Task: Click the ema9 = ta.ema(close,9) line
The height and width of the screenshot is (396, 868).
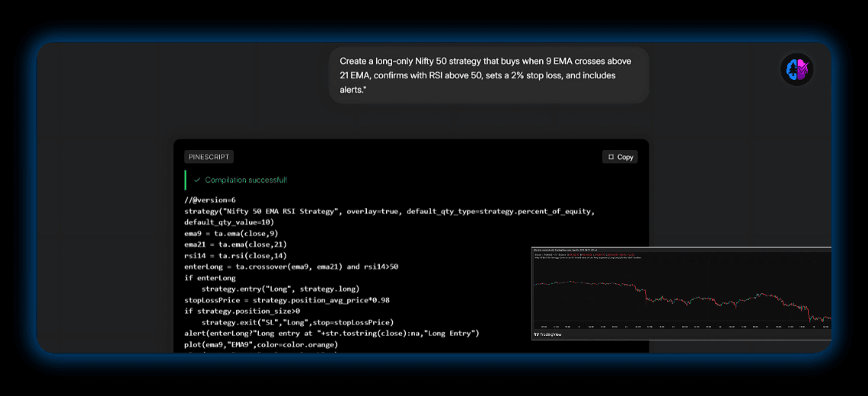Action: pos(231,233)
